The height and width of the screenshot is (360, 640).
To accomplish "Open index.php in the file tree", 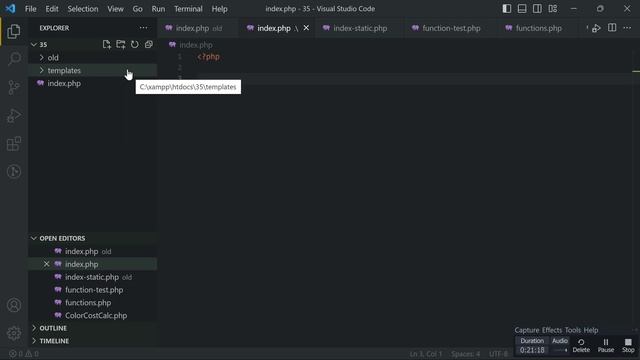I will 92,83.
